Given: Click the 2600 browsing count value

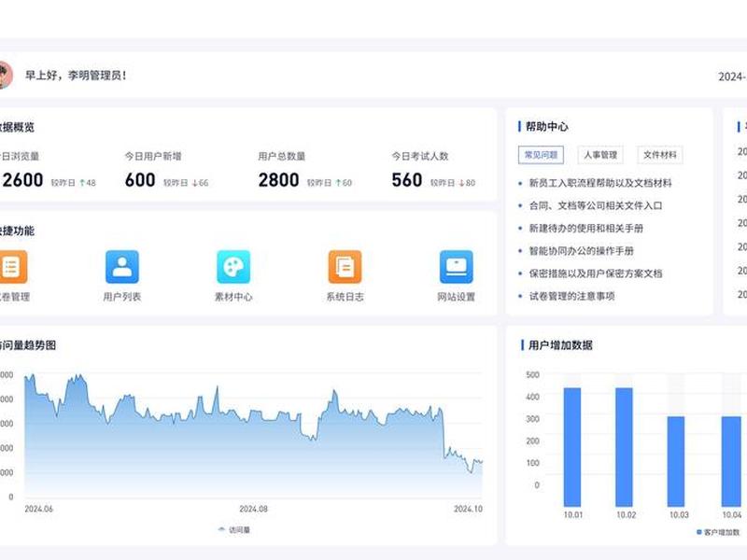Looking at the screenshot, I should [x=22, y=180].
